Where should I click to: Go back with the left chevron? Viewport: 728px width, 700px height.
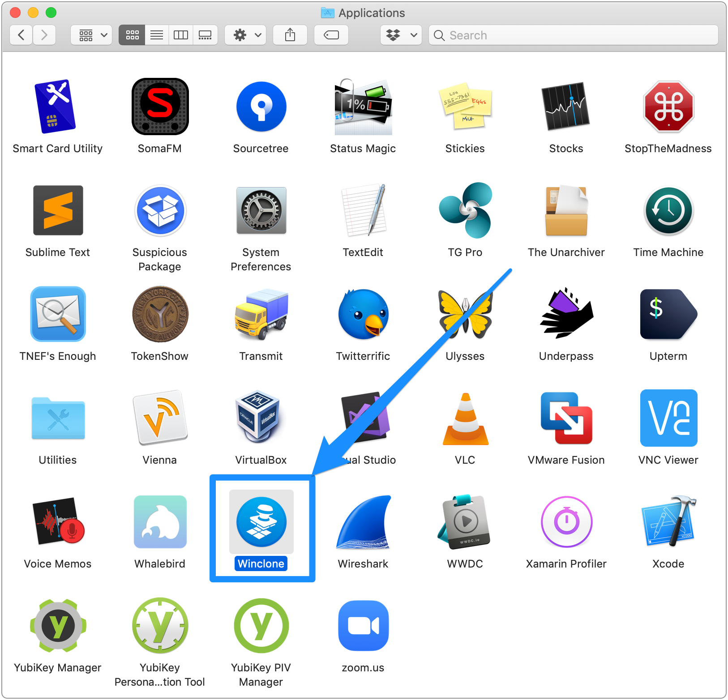[x=21, y=35]
